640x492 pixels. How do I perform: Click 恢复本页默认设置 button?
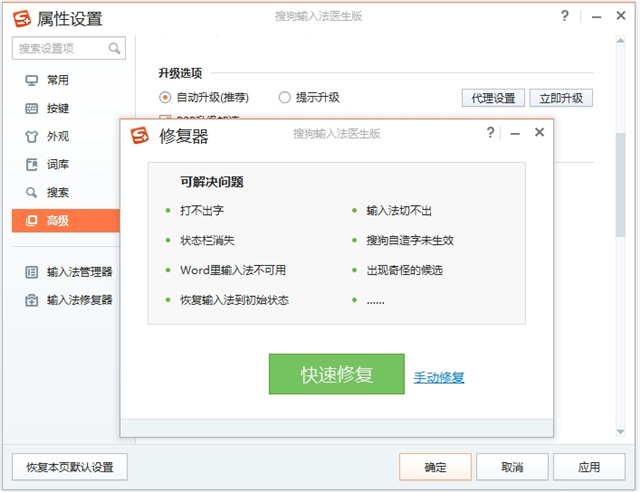pyautogui.click(x=70, y=467)
